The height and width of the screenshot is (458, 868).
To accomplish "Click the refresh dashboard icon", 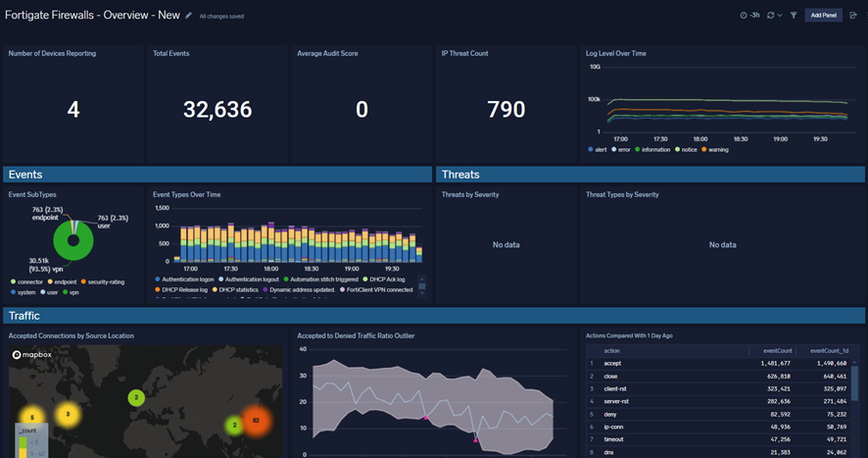I will tap(771, 16).
